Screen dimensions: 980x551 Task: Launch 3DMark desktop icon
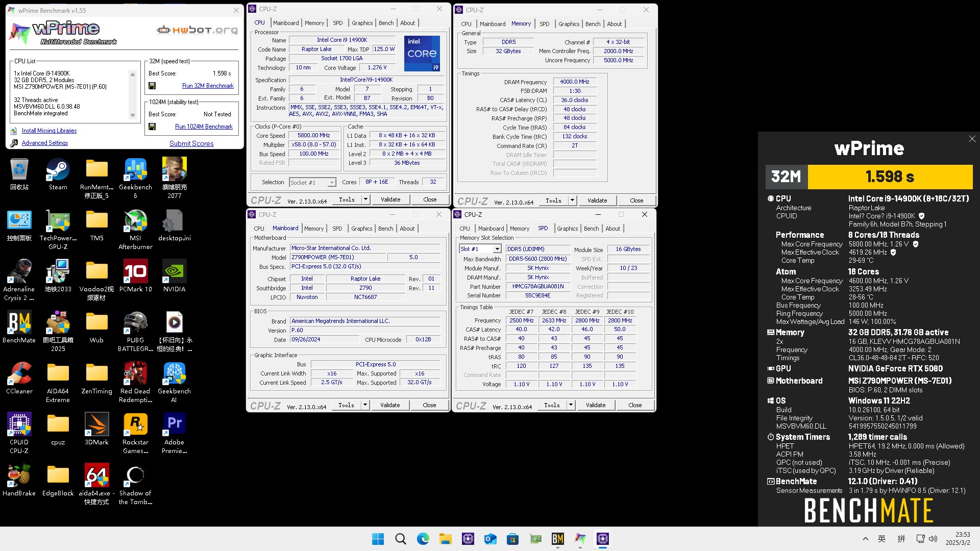(x=96, y=429)
